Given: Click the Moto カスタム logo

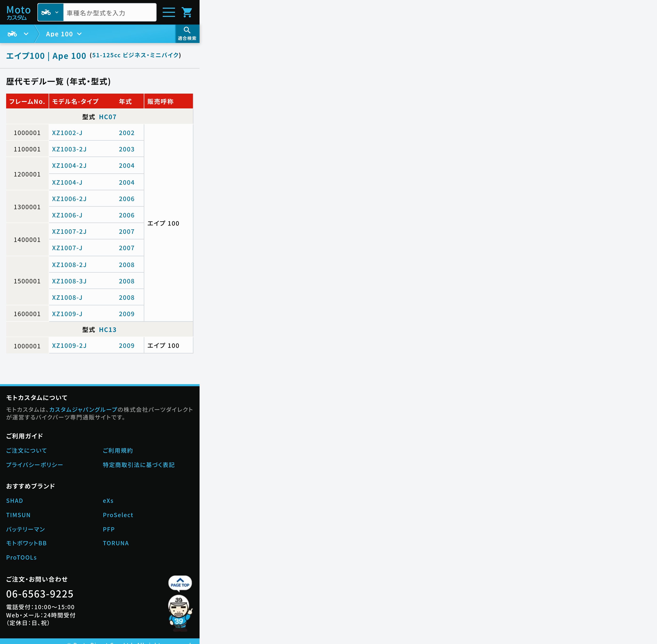Looking at the screenshot, I should click(x=19, y=12).
